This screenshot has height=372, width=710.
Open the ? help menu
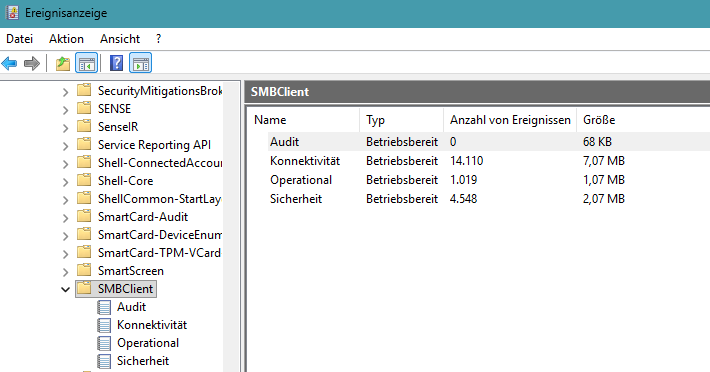tap(158, 39)
